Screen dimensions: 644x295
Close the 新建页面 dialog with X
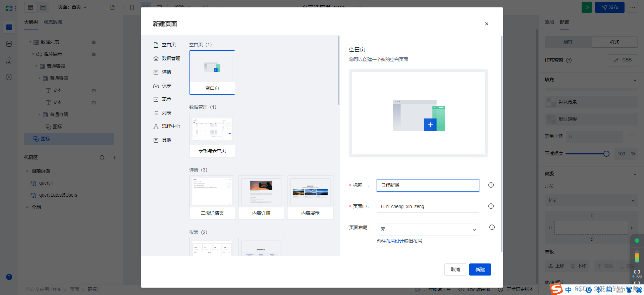pos(486,24)
